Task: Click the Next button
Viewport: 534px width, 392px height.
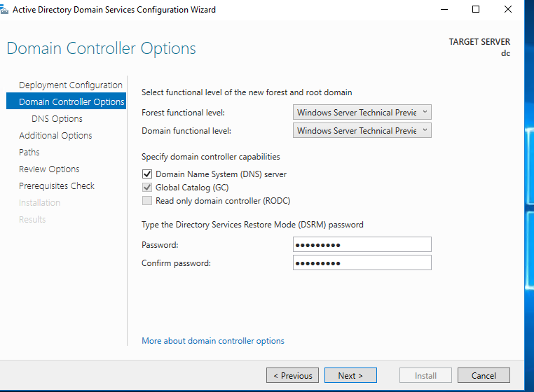Action: click(350, 375)
